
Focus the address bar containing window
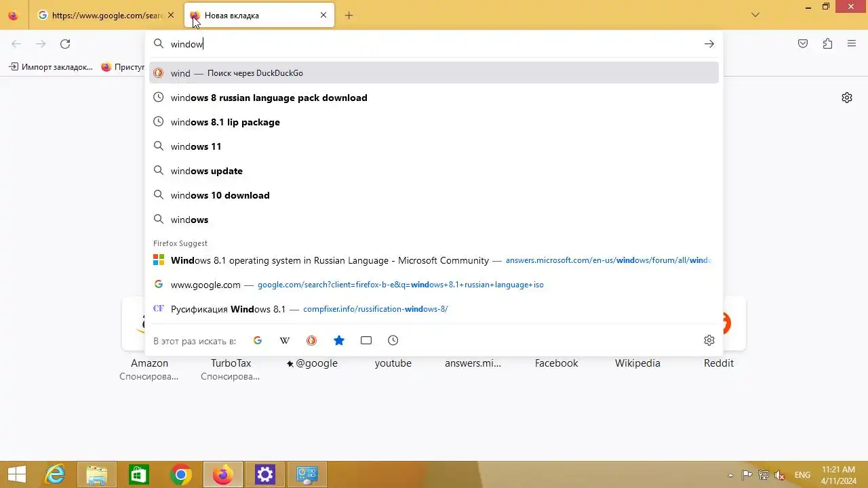pyautogui.click(x=434, y=44)
